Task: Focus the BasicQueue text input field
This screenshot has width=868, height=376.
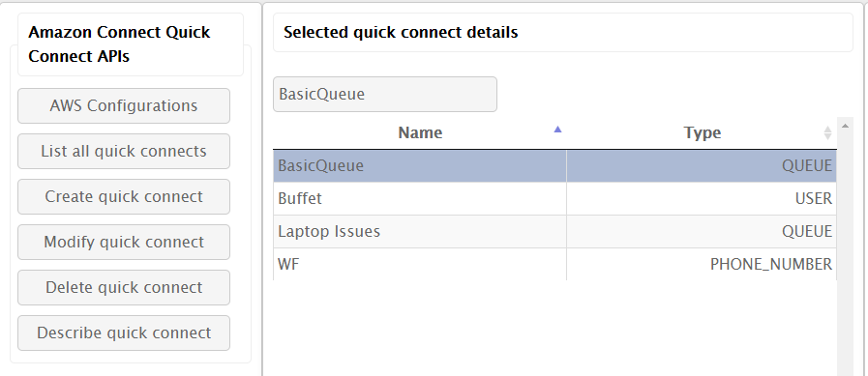Action: [385, 94]
